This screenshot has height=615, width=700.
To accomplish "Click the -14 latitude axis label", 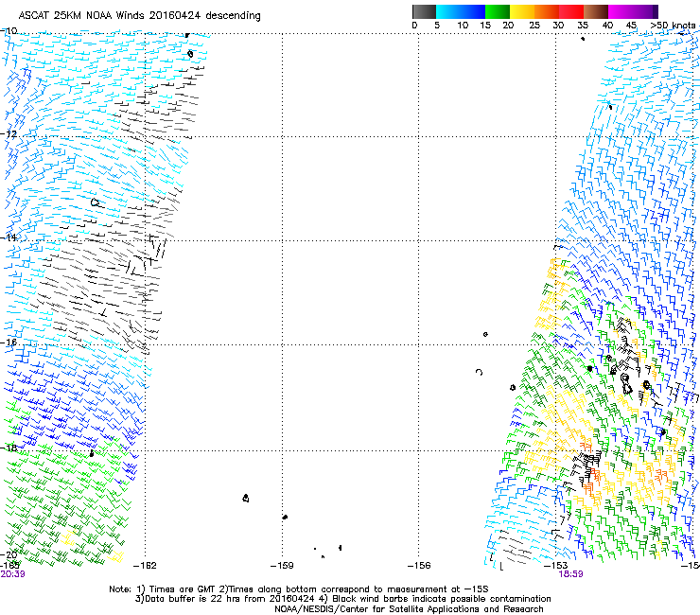I will [9, 237].
